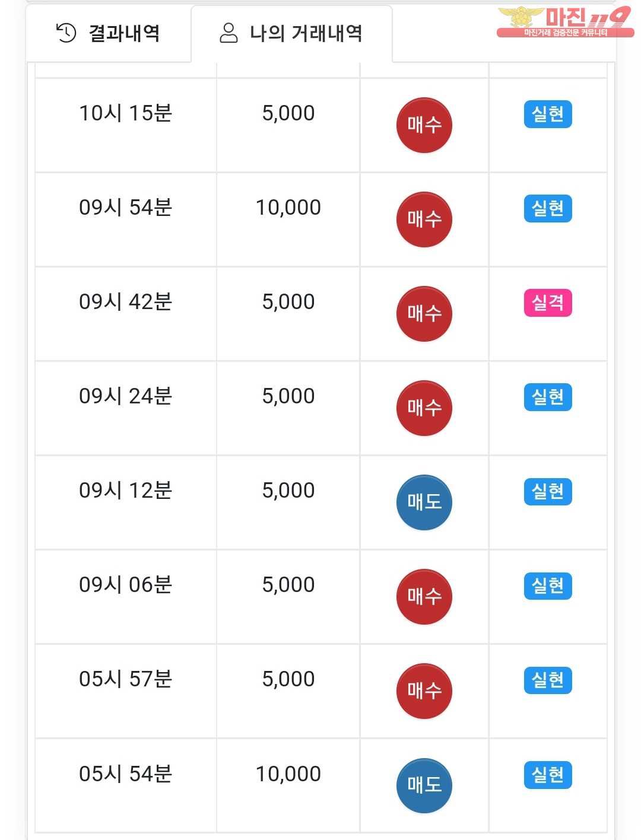Image resolution: width=641 pixels, height=840 pixels.
Task: Click the 실현 badge for 05시 54분
Action: [547, 775]
